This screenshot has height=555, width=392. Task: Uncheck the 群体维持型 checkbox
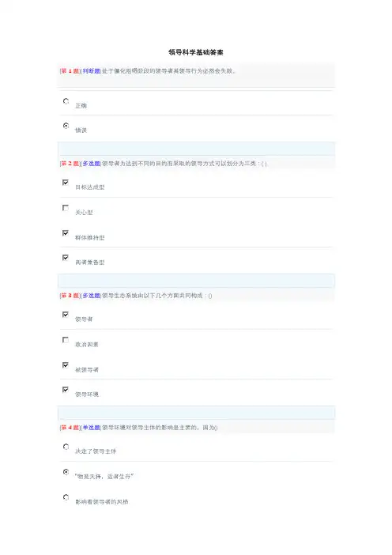[66, 233]
